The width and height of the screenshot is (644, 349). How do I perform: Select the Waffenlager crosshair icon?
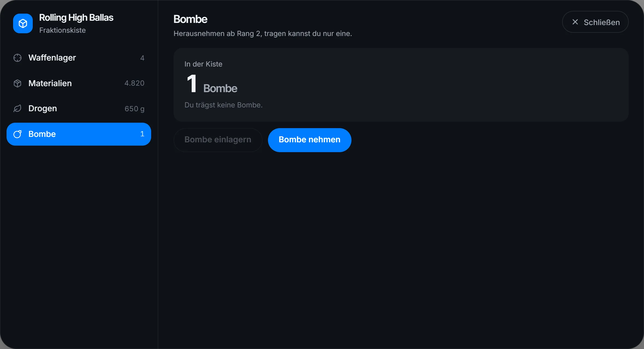(17, 58)
